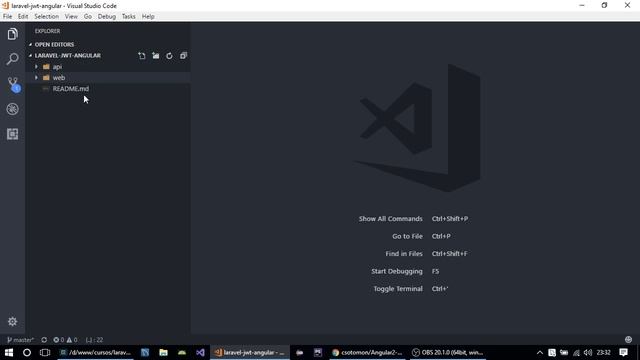Image resolution: width=640 pixels, height=360 pixels.
Task: Click the synchronize changes icon in status bar
Action: (x=44, y=340)
